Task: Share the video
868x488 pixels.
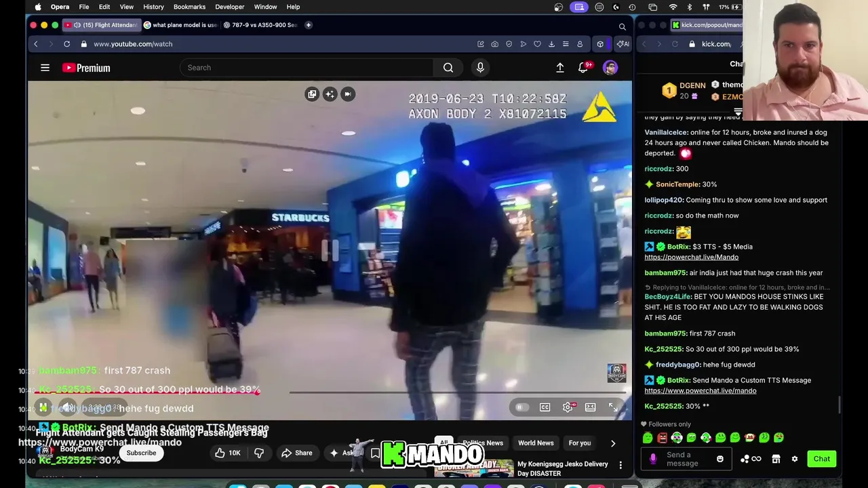Action: (297, 453)
